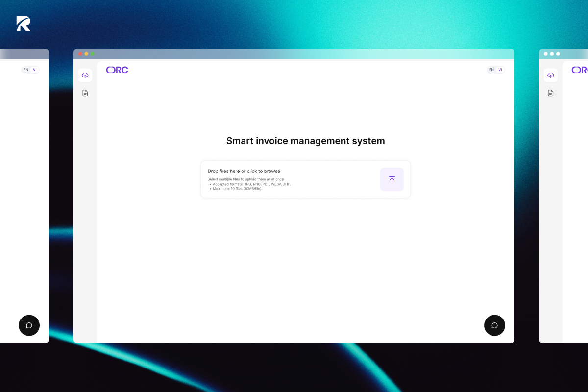Click the purple ORC logo in the center window
Image resolution: width=588 pixels, height=392 pixels.
tap(117, 70)
